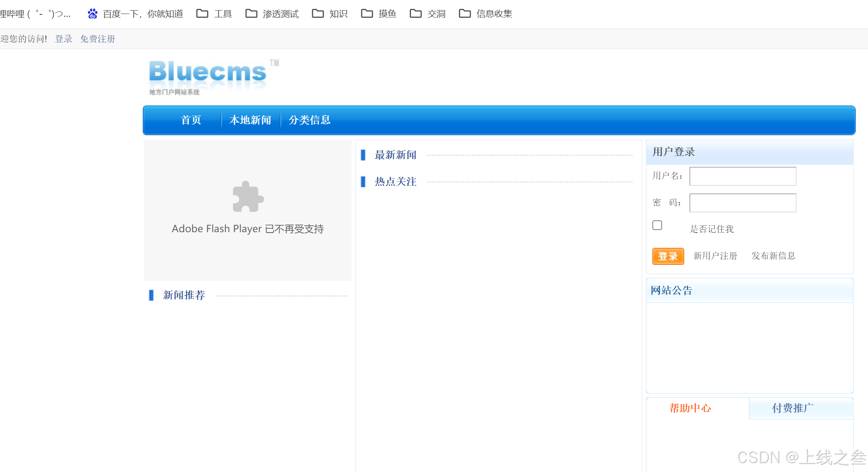
Task: Open the 摸鱼 bookmark folder
Action: (379, 14)
